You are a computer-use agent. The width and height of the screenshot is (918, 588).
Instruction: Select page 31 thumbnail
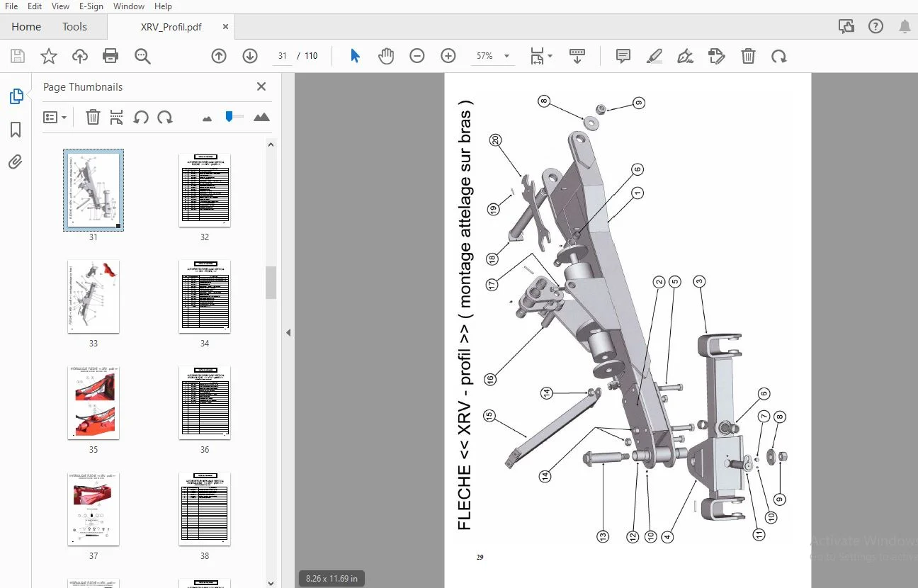coord(93,190)
